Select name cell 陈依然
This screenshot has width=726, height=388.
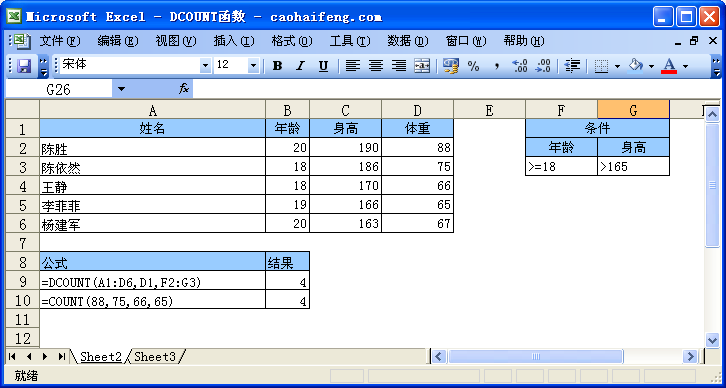153,167
